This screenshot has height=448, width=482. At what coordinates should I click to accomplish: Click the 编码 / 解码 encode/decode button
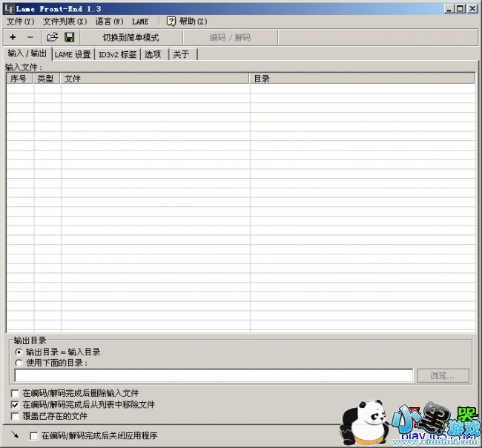point(230,38)
